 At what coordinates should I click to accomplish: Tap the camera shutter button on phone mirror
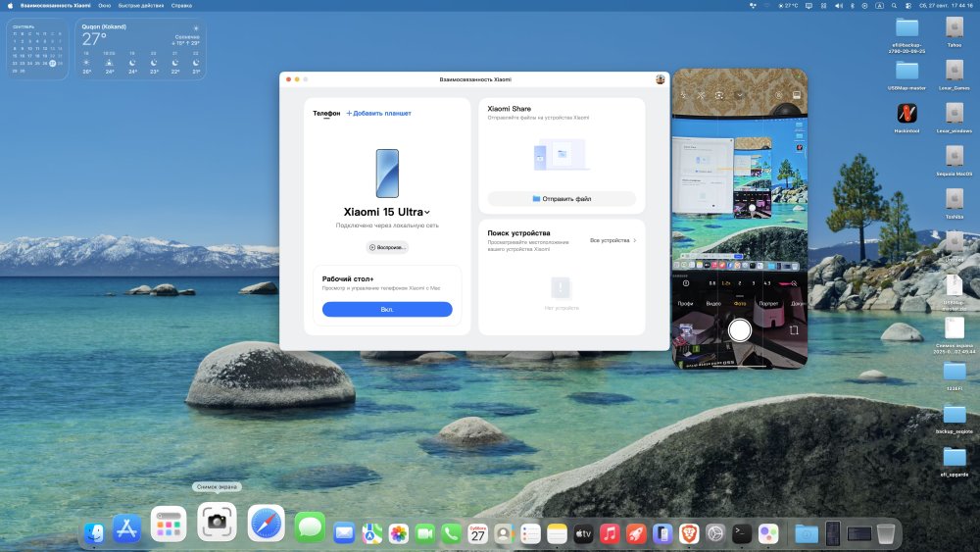[x=739, y=330]
